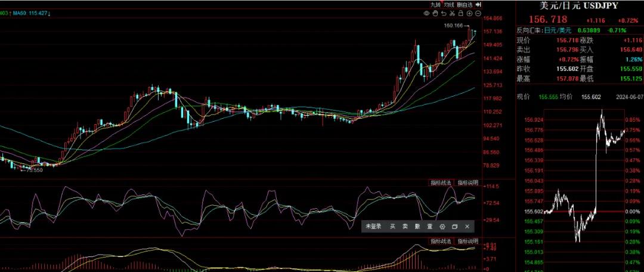The image size is (644, 272).
Task: Open settings gear in floating trade bar
Action: [x=442, y=227]
